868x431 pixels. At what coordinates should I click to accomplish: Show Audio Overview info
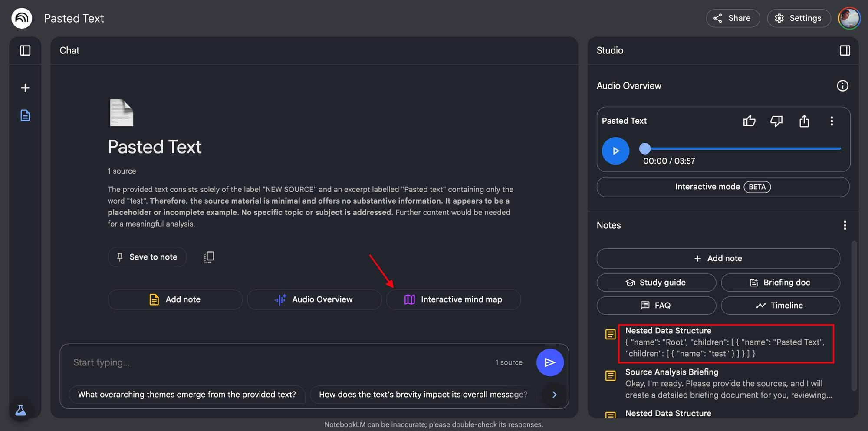tap(842, 86)
